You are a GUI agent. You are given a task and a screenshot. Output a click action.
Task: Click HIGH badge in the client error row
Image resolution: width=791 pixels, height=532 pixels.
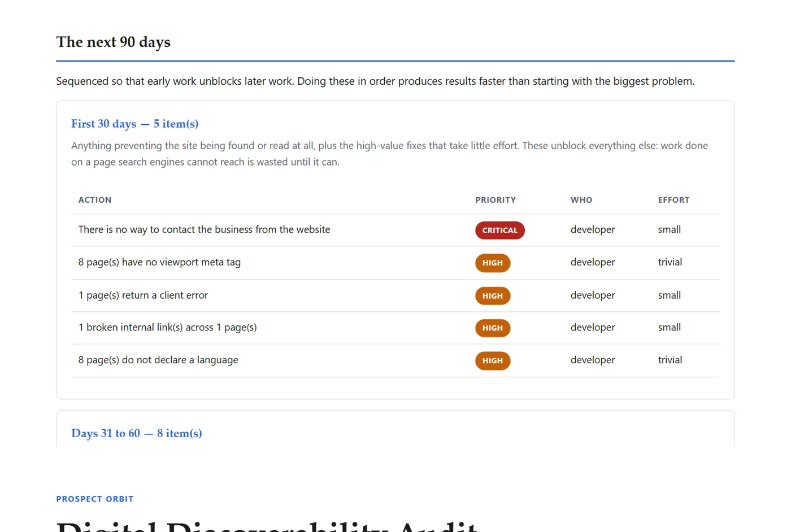click(493, 296)
